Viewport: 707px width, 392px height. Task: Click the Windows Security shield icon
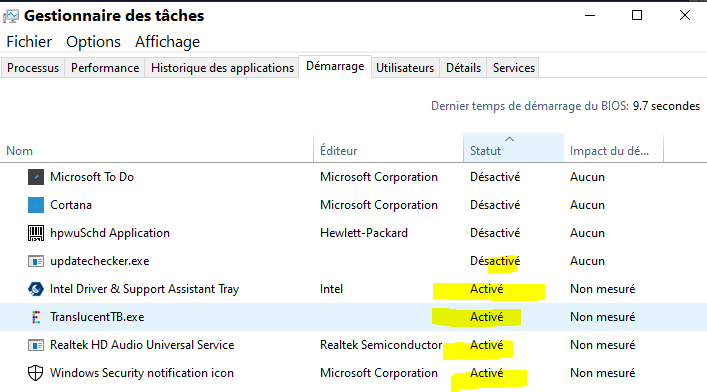(x=36, y=373)
